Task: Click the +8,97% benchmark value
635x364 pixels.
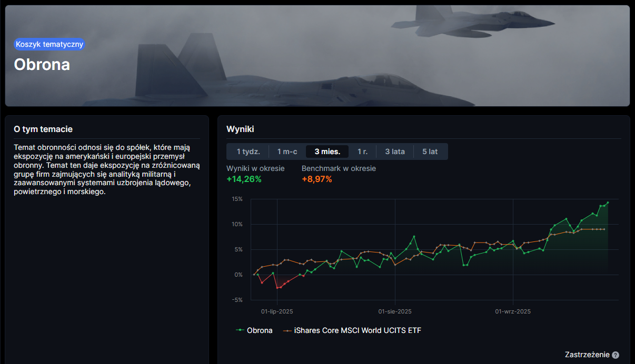Action: click(316, 179)
